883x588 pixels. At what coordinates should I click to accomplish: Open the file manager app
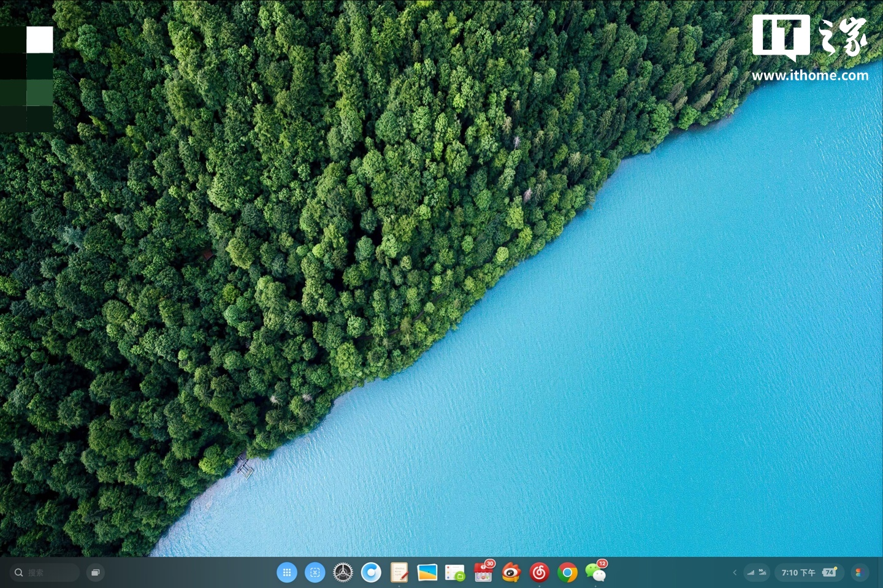click(x=455, y=573)
